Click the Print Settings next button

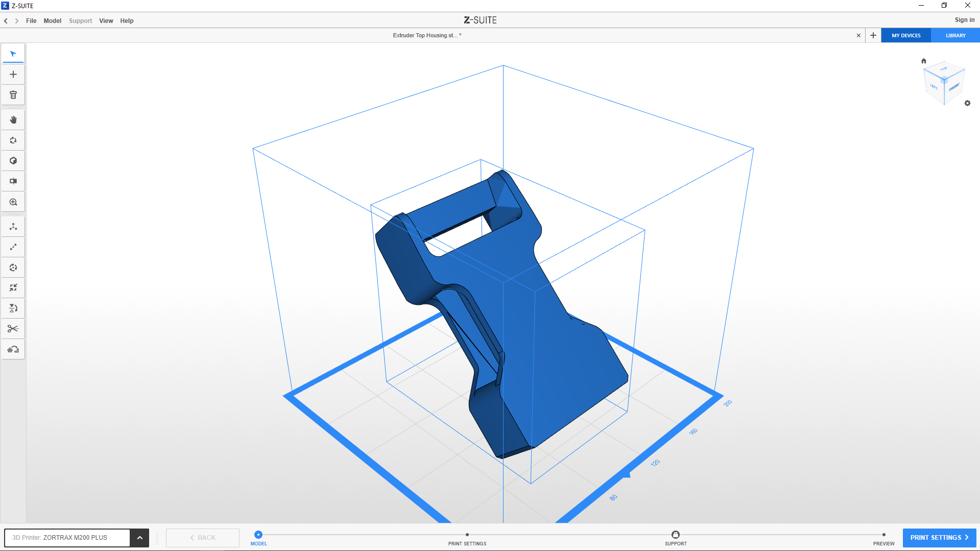click(x=939, y=538)
